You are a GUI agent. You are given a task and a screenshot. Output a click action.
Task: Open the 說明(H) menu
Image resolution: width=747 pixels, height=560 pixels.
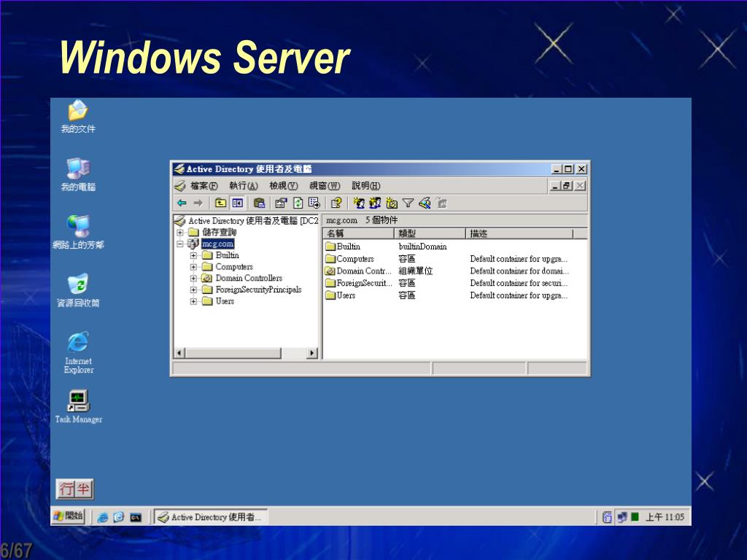366,186
